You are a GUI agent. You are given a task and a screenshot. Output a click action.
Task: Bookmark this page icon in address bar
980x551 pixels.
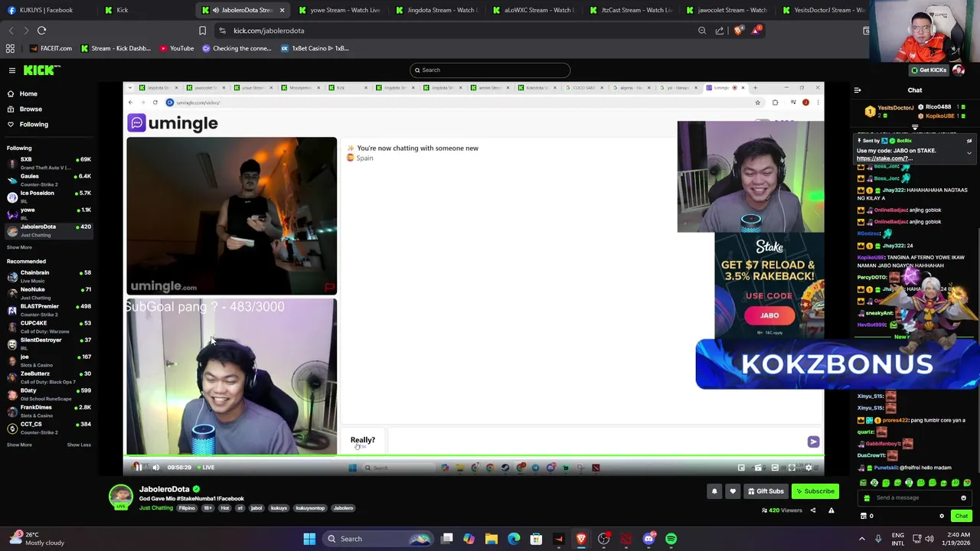tap(202, 31)
